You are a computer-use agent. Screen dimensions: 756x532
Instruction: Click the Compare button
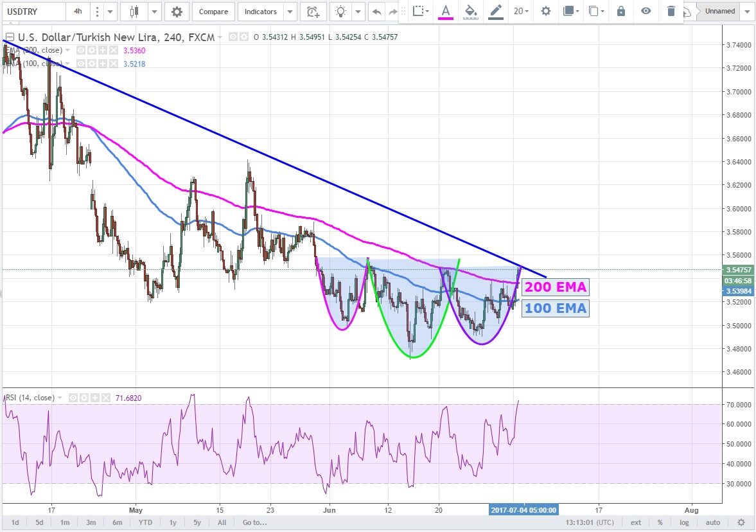(x=213, y=12)
